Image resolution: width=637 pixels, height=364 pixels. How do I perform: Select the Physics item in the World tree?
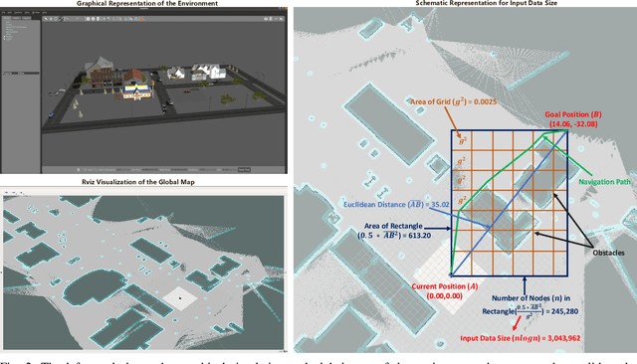(x=9, y=29)
